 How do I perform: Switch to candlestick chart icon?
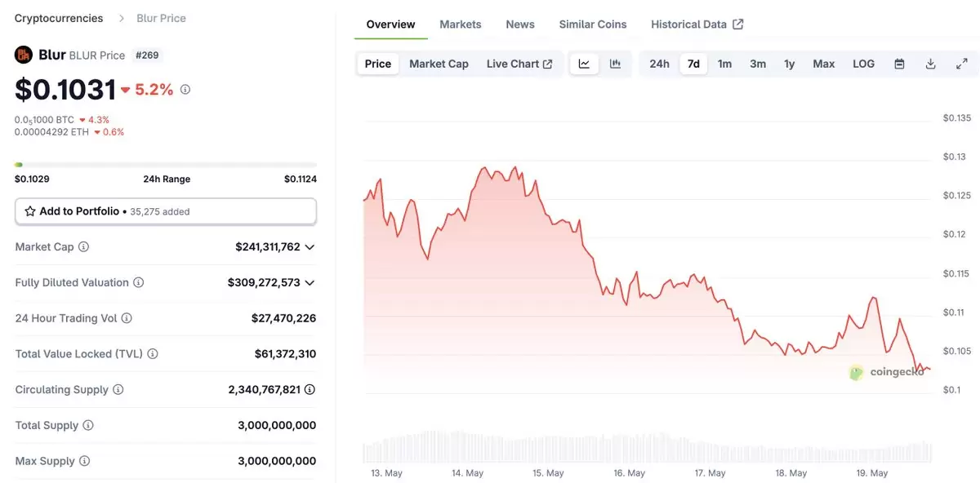pyautogui.click(x=616, y=64)
